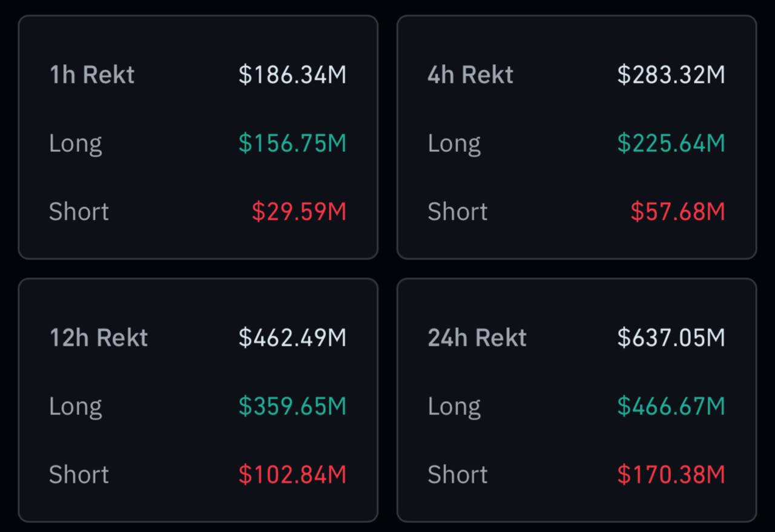Click the 24h Rekt card title
The image size is (775, 532).
tap(477, 337)
